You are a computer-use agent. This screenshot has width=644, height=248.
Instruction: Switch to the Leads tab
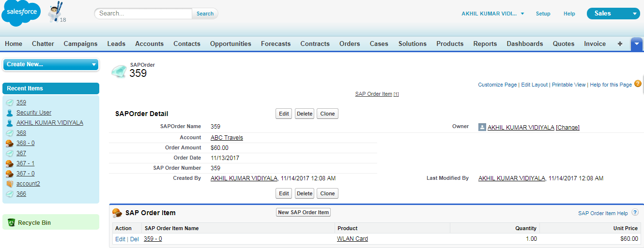pyautogui.click(x=116, y=44)
